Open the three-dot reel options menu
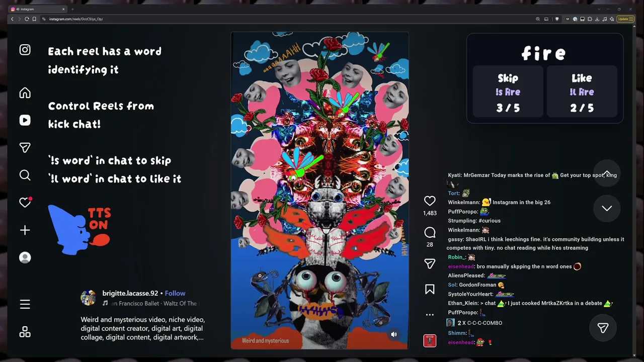This screenshot has width=644, height=362. [430, 315]
